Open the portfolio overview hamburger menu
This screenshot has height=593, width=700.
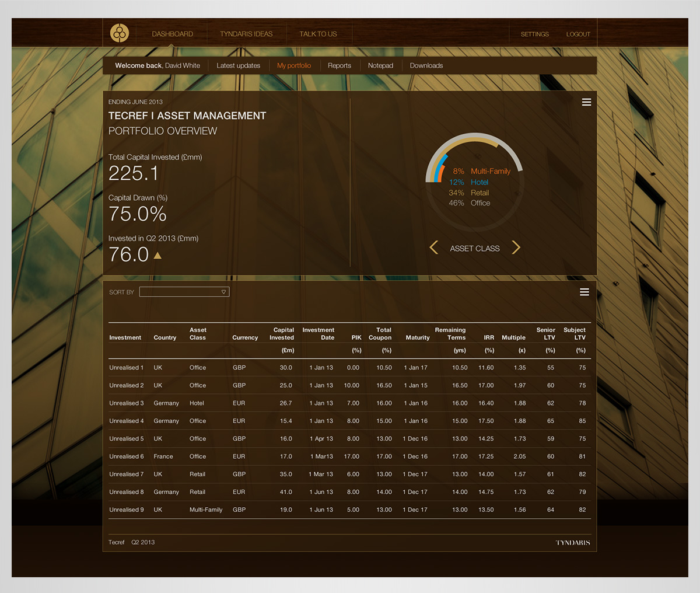click(586, 102)
